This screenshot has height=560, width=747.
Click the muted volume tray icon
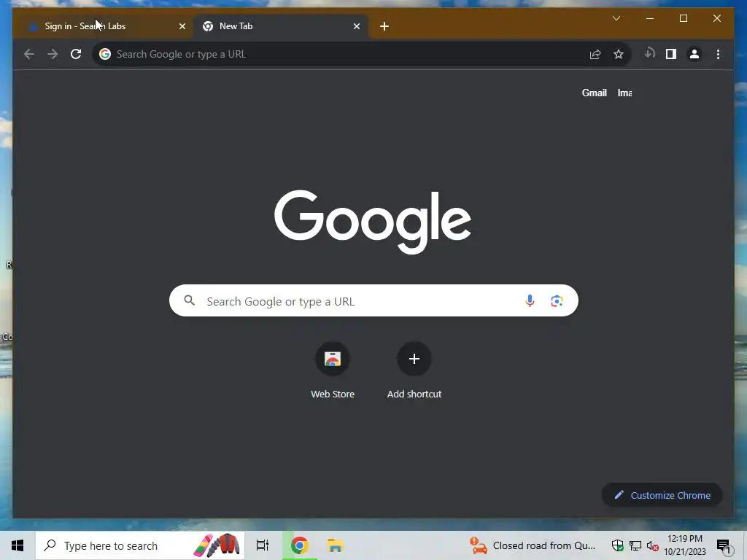652,546
